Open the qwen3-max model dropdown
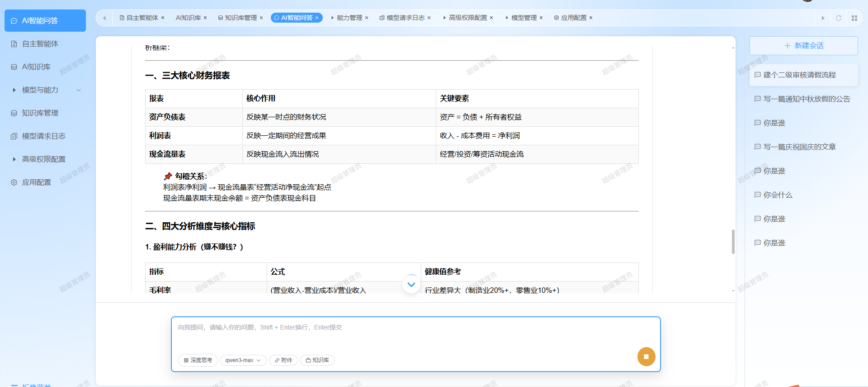 coord(243,360)
